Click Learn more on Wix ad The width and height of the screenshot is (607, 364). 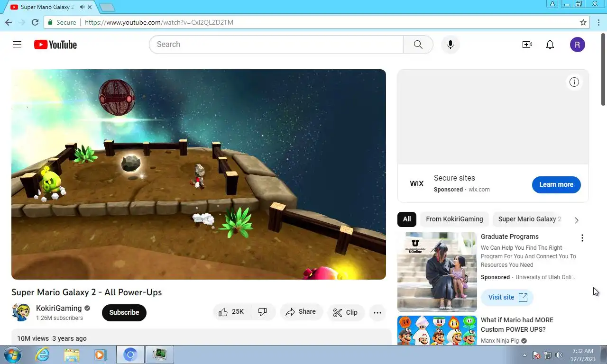pyautogui.click(x=556, y=184)
